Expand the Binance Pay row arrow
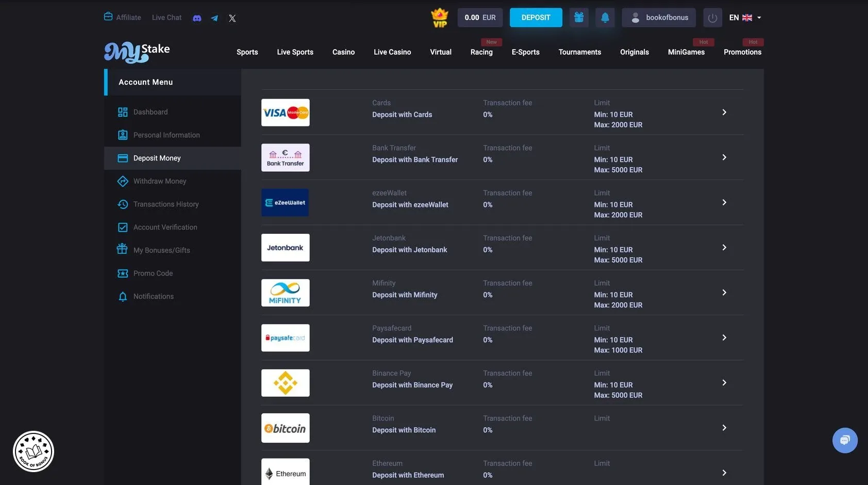 pyautogui.click(x=724, y=383)
